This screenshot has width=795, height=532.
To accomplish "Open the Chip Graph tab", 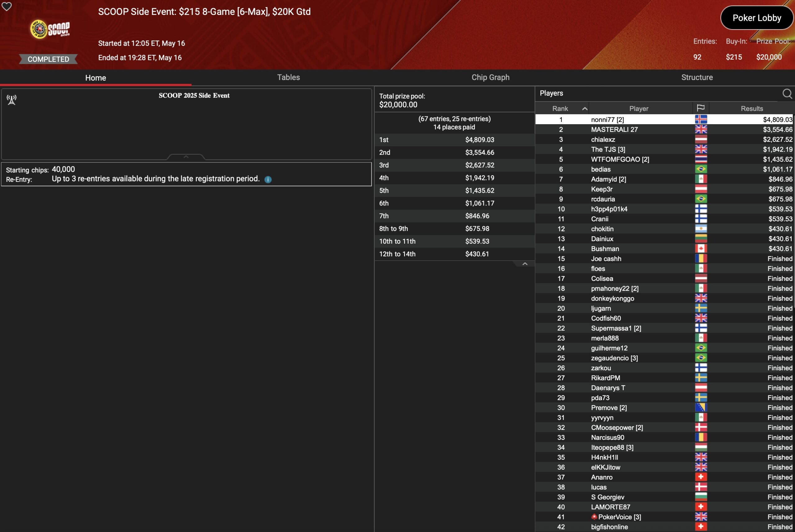I will 490,77.
